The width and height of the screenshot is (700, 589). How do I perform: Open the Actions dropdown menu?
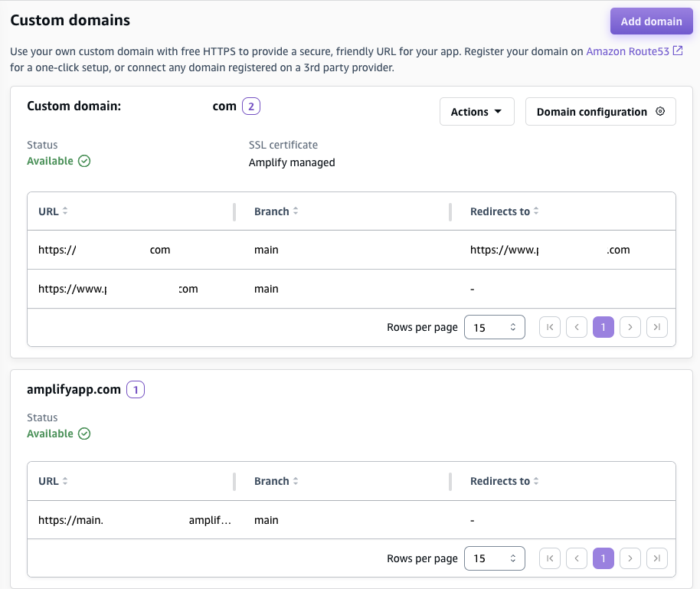(x=476, y=112)
